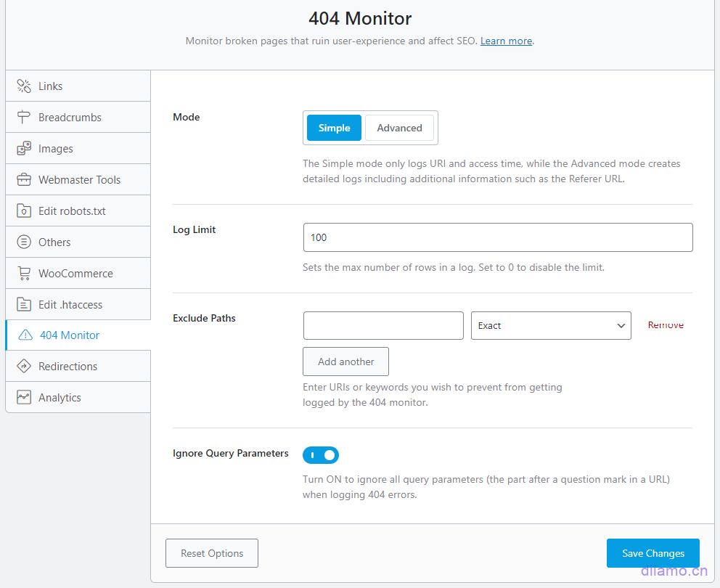Turn off Ignore Query Parameters switch
The height and width of the screenshot is (588, 720).
click(x=321, y=455)
